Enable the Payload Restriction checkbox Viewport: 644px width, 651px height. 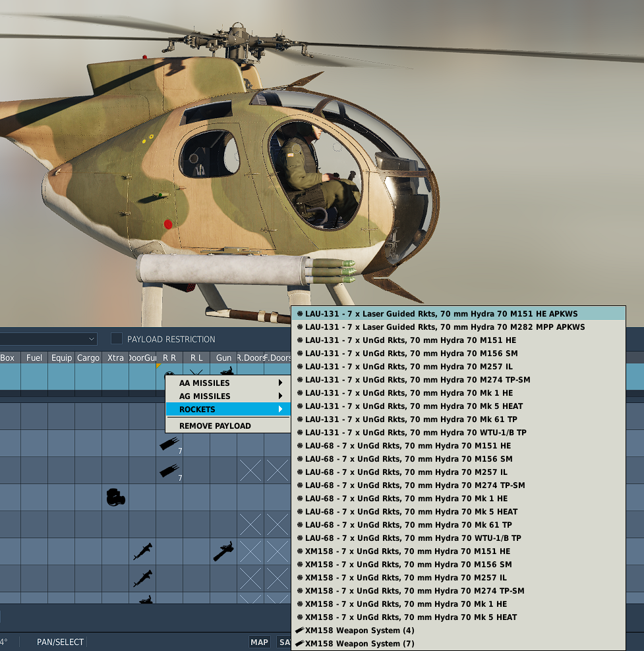pos(117,339)
